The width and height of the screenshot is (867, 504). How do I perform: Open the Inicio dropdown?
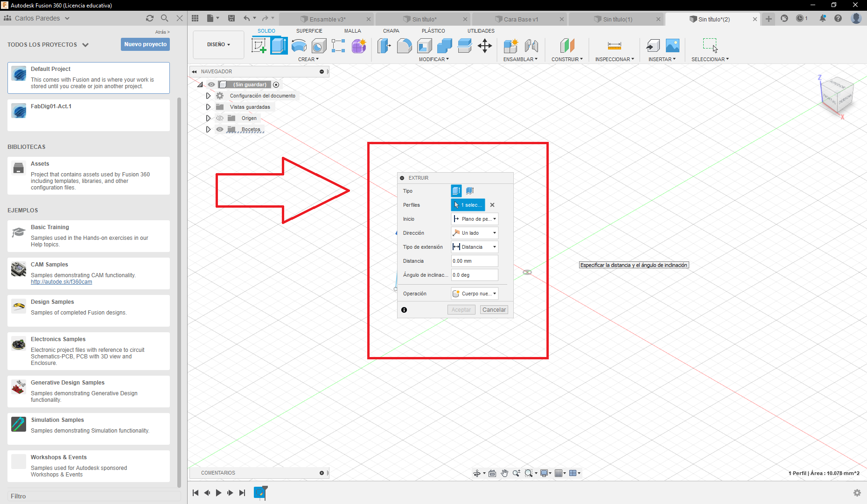point(475,219)
